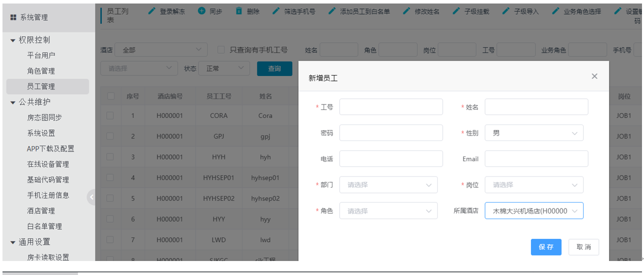644x275 pixels.
Task: Open 角色管理 in the sidebar
Action: coord(41,71)
